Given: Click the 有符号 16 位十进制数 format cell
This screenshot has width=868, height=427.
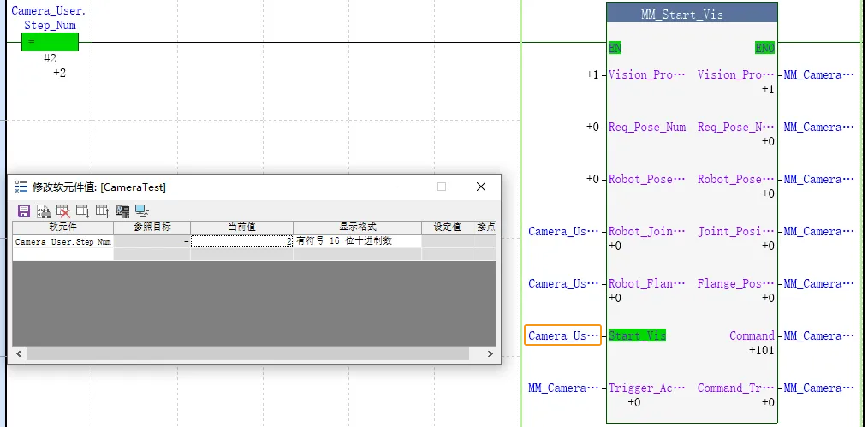Looking at the screenshot, I should pyautogui.click(x=358, y=241).
